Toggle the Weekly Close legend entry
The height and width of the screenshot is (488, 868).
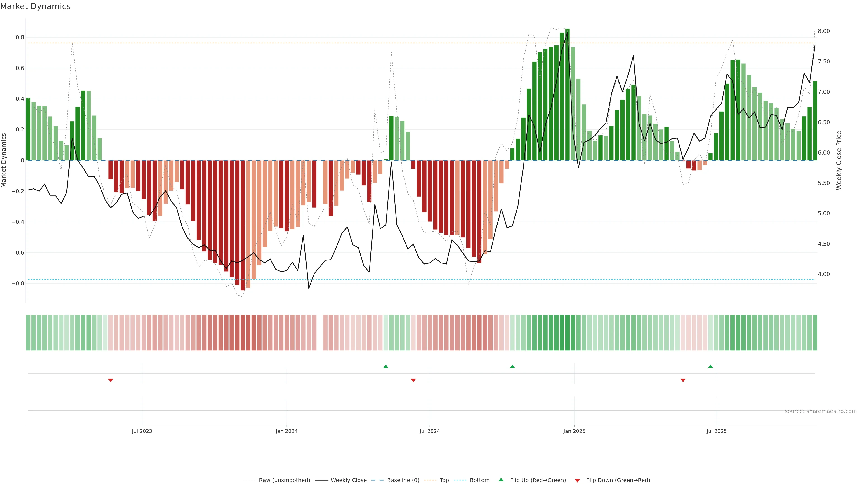(x=348, y=480)
